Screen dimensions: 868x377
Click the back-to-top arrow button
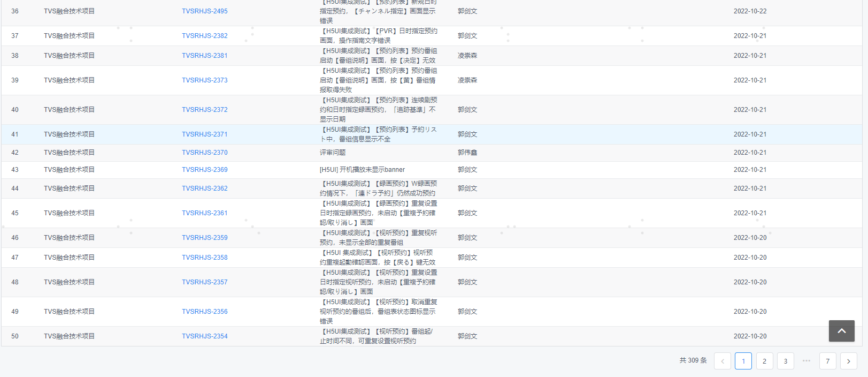pos(841,331)
